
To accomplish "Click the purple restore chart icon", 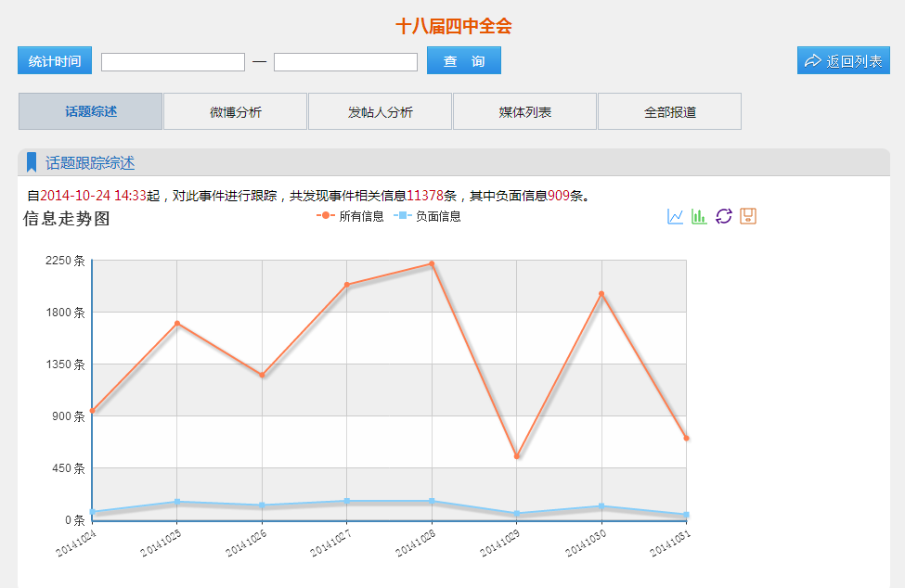I will pos(724,216).
